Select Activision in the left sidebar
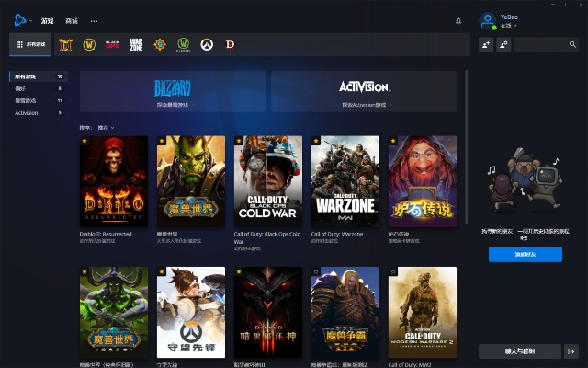 27,112
